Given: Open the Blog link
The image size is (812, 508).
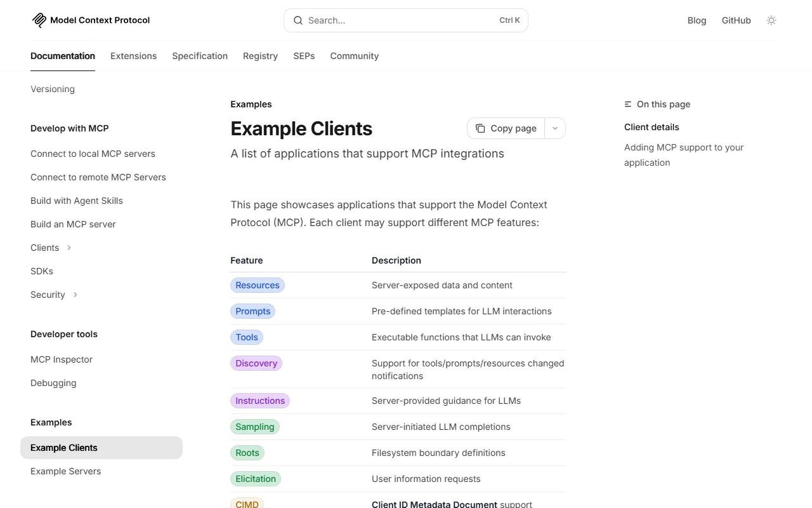Looking at the screenshot, I should (x=697, y=20).
